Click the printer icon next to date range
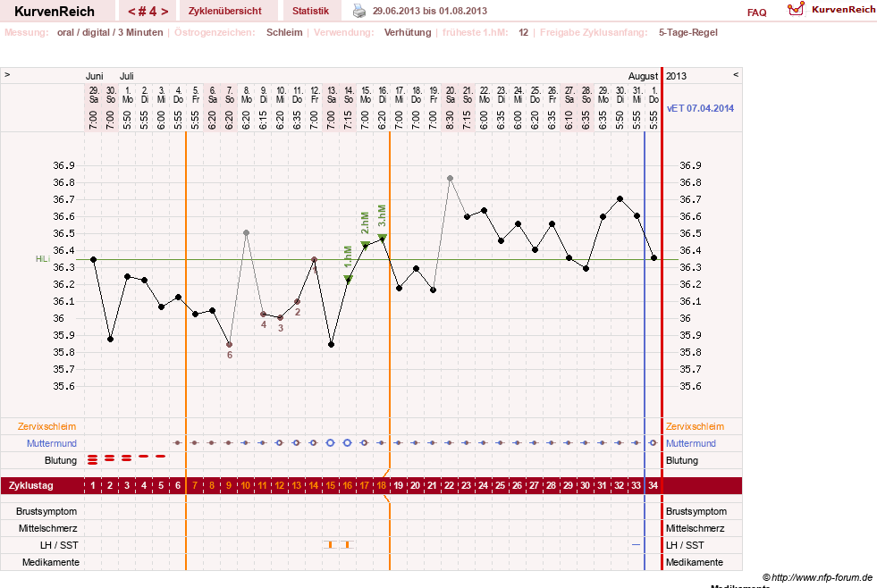This screenshot has height=588, width=877. click(x=359, y=11)
